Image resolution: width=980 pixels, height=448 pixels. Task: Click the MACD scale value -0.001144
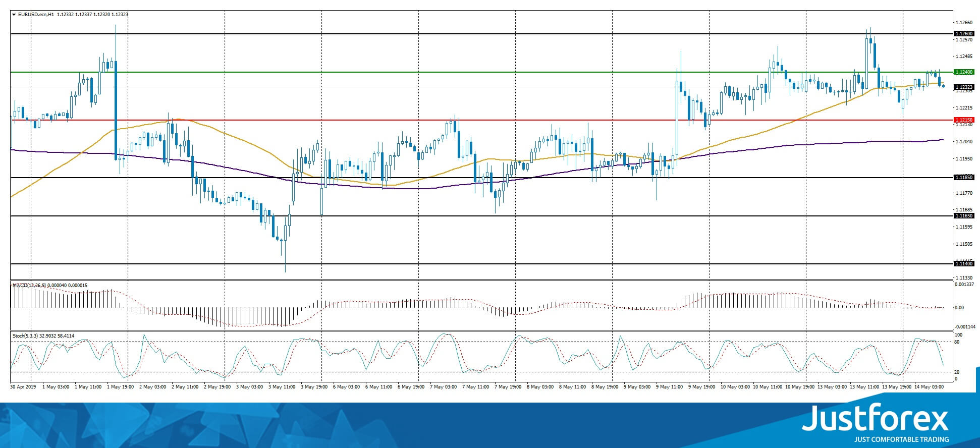click(964, 327)
